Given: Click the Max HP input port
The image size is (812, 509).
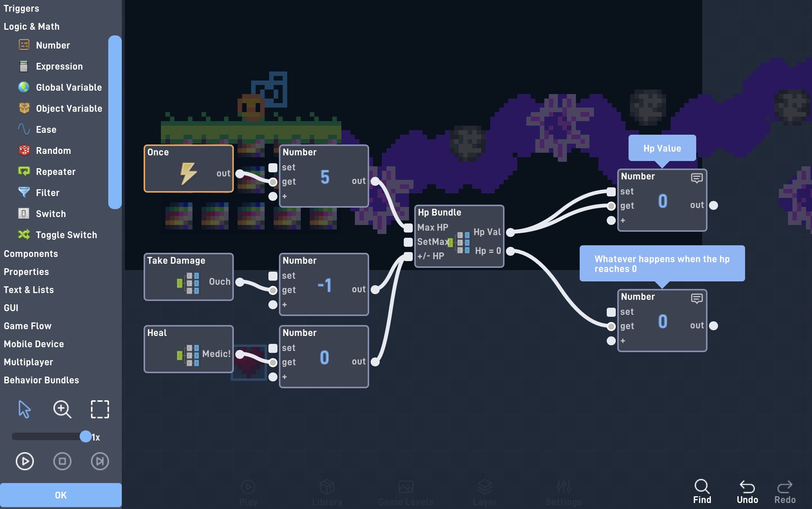Looking at the screenshot, I should [x=408, y=228].
